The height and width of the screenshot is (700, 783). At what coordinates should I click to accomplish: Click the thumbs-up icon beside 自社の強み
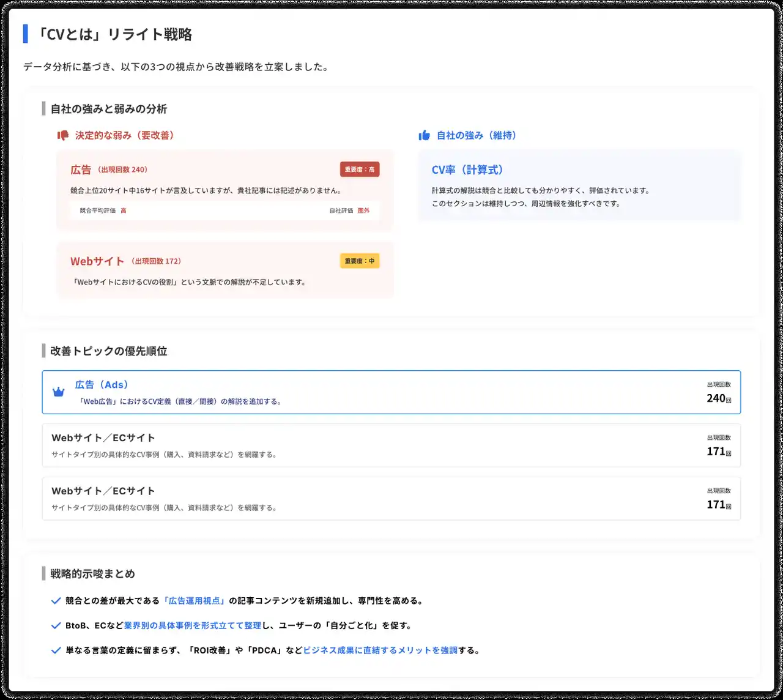[424, 135]
